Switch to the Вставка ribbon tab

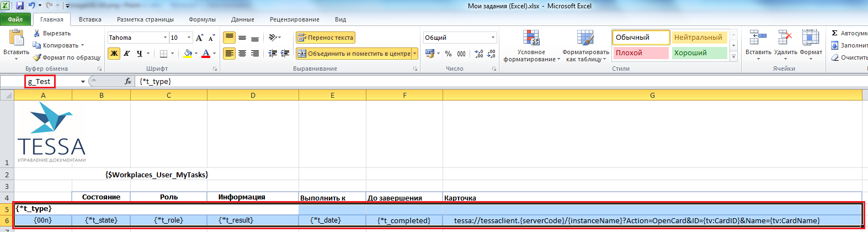[90, 19]
